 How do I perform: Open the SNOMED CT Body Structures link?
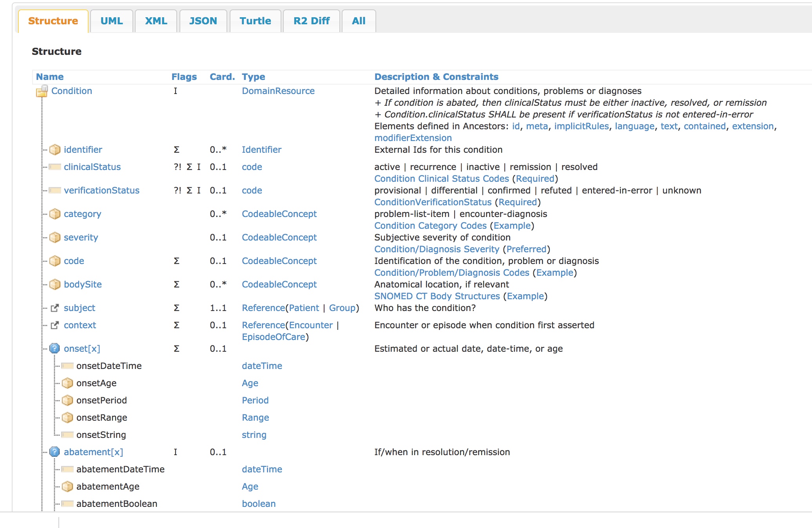click(438, 296)
